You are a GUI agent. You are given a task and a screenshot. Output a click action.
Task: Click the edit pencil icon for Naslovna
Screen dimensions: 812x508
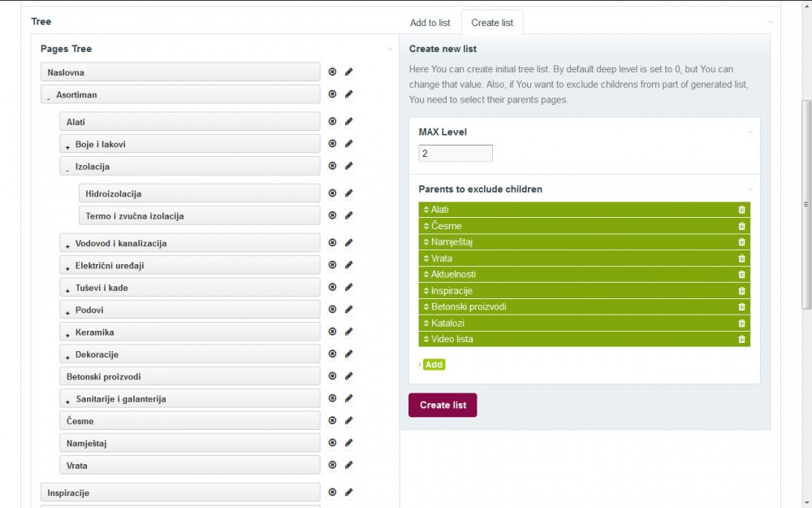tap(348, 72)
